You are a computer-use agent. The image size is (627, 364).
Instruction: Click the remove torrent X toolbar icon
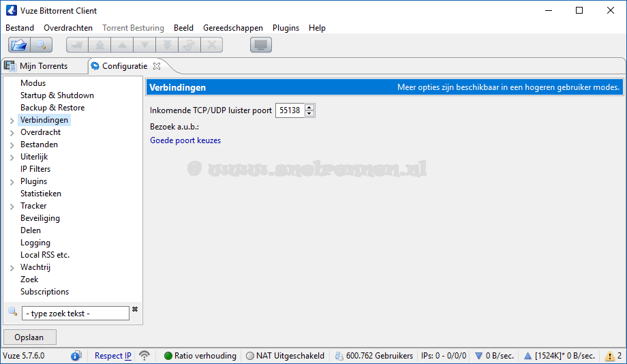click(211, 45)
